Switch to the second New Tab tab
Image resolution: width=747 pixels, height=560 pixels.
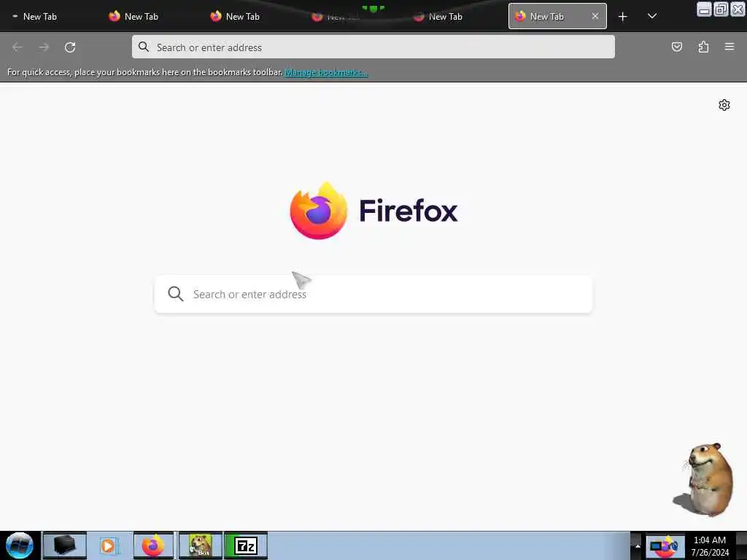click(x=152, y=17)
